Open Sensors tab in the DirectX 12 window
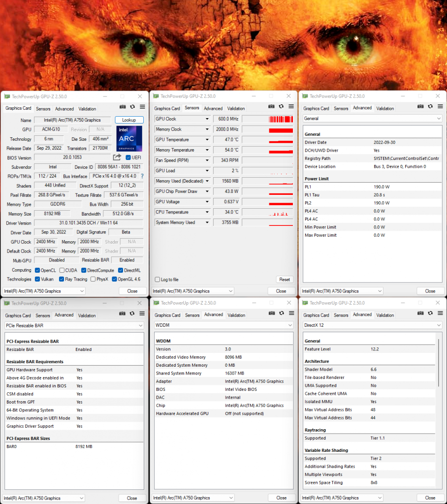The height and width of the screenshot is (504, 447). tap(341, 315)
